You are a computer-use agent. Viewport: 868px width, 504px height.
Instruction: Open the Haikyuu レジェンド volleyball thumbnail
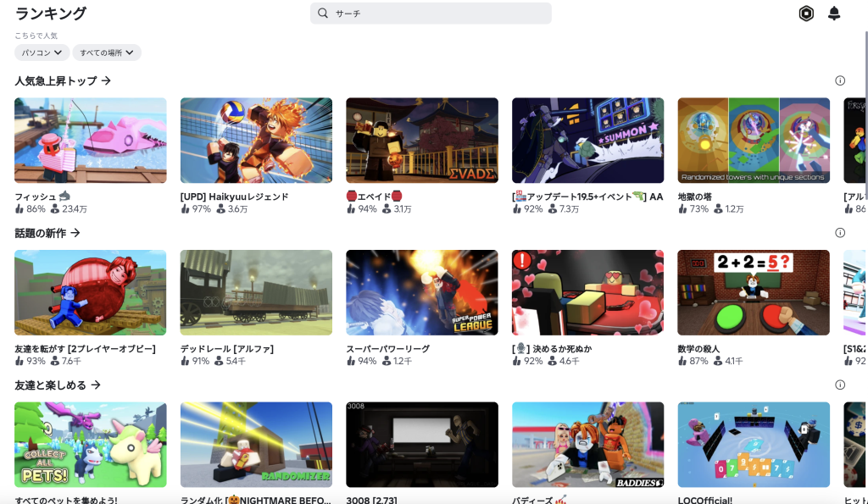tap(256, 141)
